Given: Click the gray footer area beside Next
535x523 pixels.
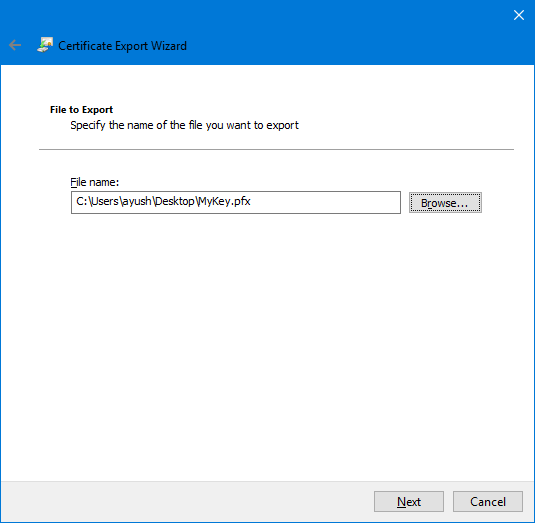Looking at the screenshot, I should (188, 502).
